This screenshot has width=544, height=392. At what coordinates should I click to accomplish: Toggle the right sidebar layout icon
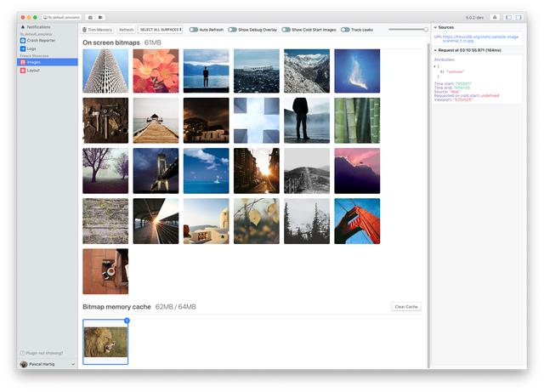(x=518, y=17)
